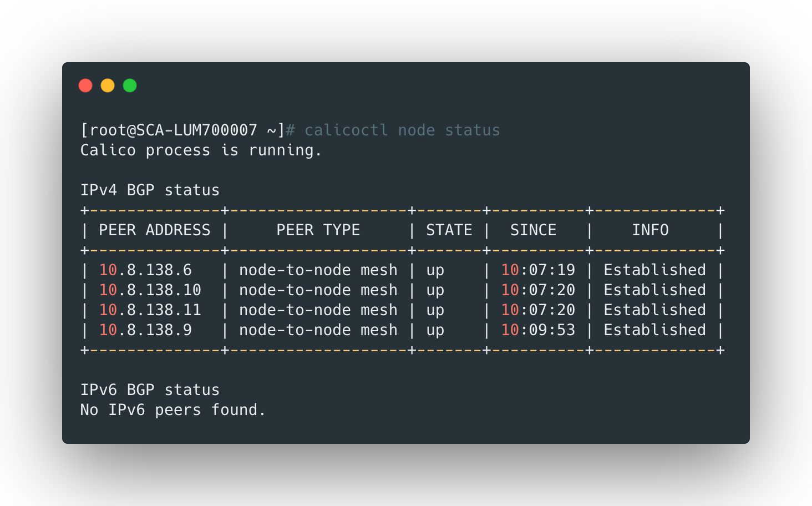Click the green maximize window button
The image size is (812, 506).
(130, 85)
